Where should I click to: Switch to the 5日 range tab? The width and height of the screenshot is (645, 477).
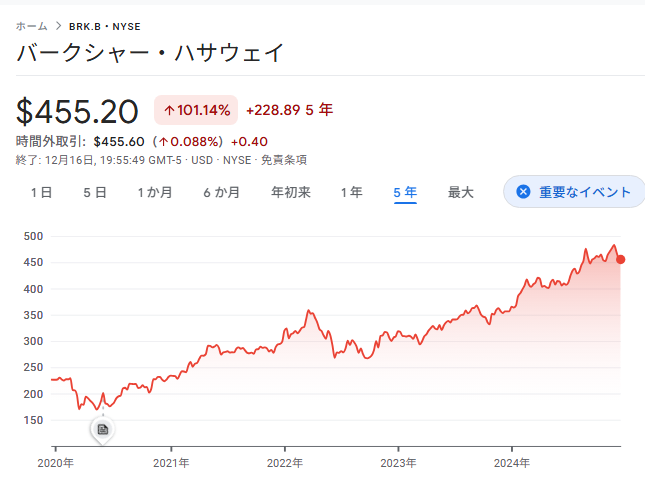pos(94,192)
